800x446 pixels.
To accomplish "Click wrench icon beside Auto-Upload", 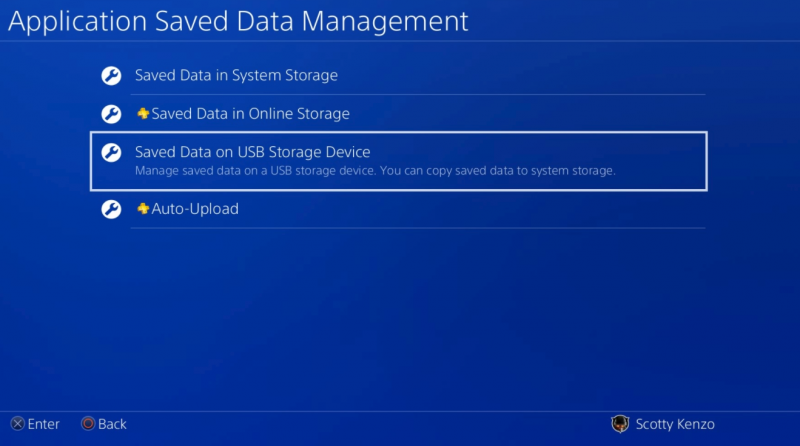I will click(x=111, y=209).
